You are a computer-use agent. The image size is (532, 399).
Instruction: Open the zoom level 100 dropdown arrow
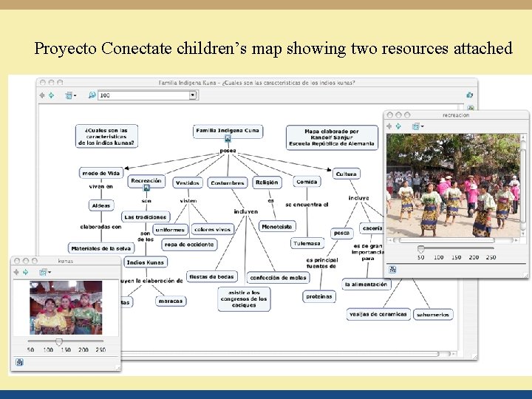[x=193, y=95]
